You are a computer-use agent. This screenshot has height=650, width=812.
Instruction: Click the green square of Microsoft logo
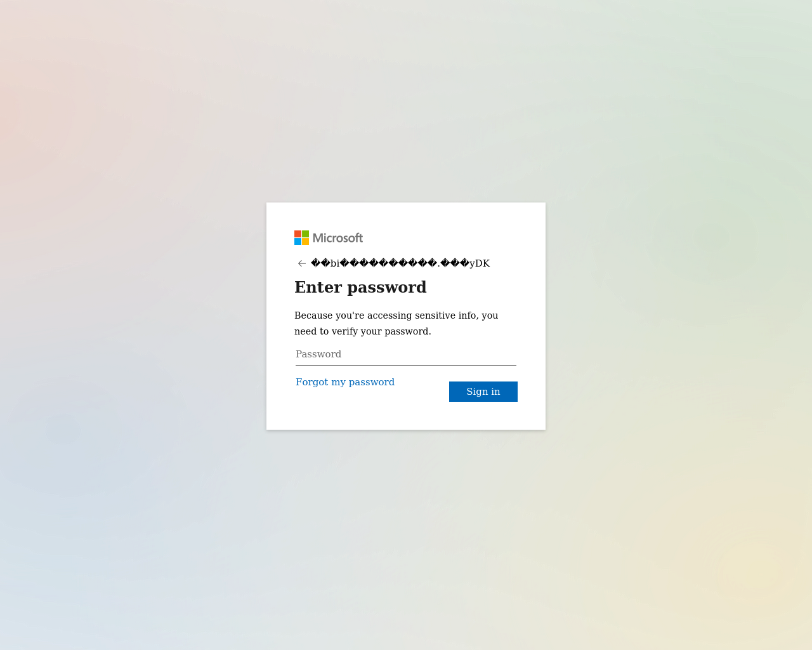tap(305, 234)
